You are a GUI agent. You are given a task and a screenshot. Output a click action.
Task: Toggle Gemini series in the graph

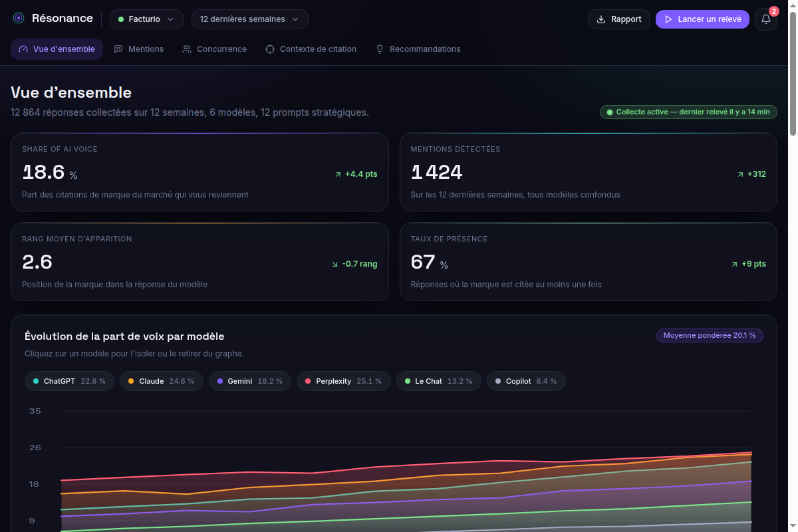pyautogui.click(x=250, y=381)
